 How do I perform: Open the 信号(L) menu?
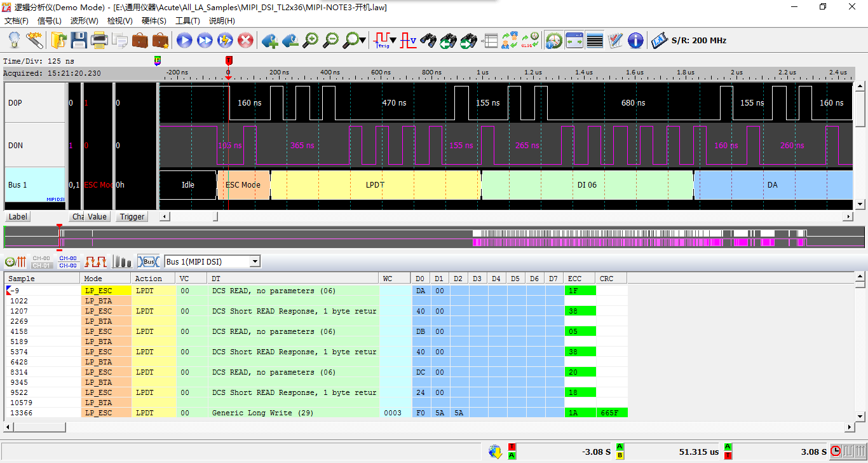point(50,21)
